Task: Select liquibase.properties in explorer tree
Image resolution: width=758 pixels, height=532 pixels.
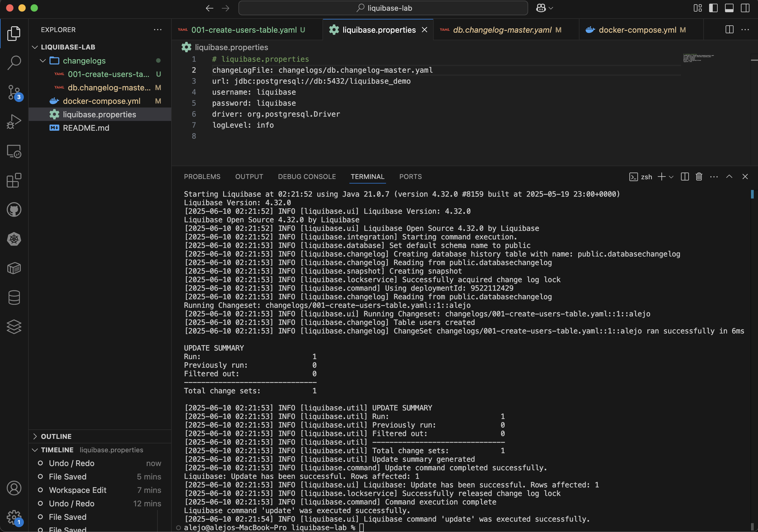Action: click(100, 115)
